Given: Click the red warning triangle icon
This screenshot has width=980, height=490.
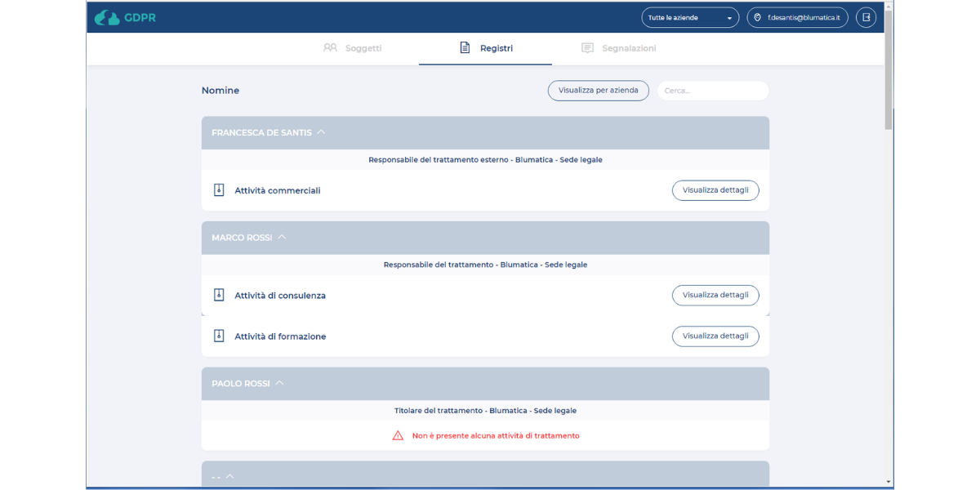Looking at the screenshot, I should point(398,436).
